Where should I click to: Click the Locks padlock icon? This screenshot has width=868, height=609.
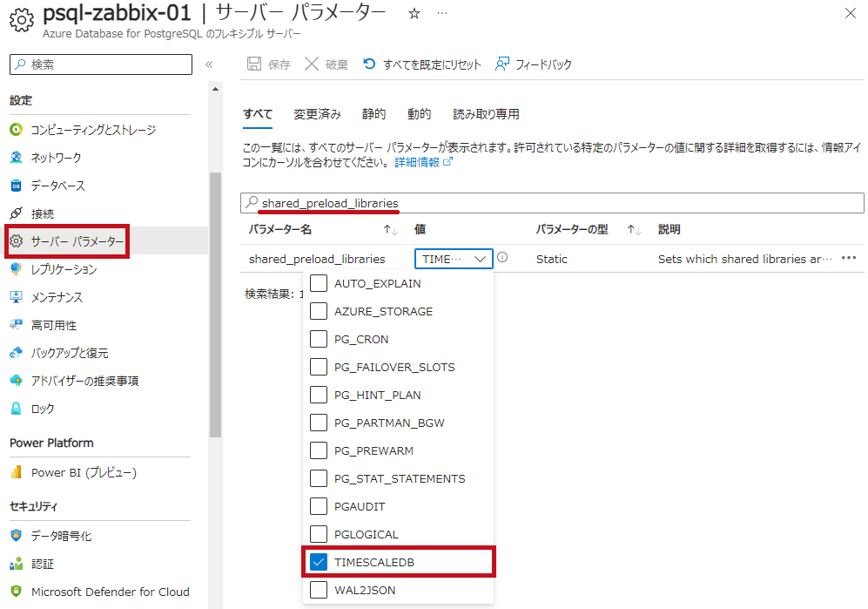coord(16,409)
